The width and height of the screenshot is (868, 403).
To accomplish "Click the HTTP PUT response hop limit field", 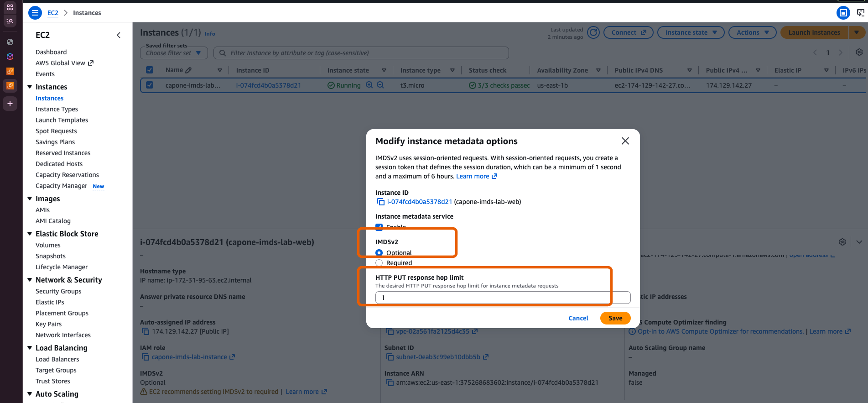I will pos(503,298).
